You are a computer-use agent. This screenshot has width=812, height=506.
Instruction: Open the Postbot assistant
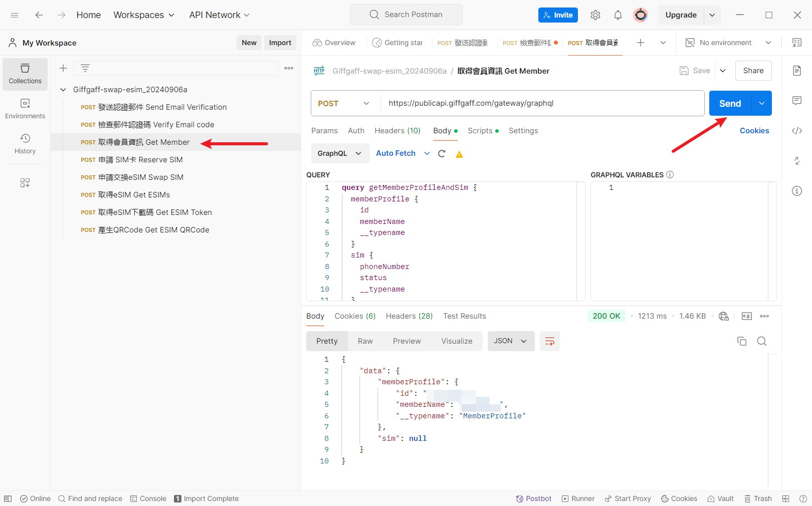[x=534, y=498]
